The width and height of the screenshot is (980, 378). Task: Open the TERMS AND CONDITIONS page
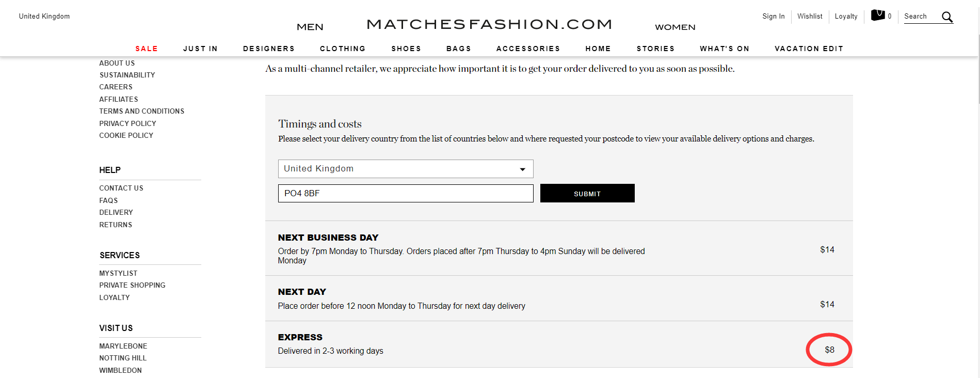click(141, 111)
